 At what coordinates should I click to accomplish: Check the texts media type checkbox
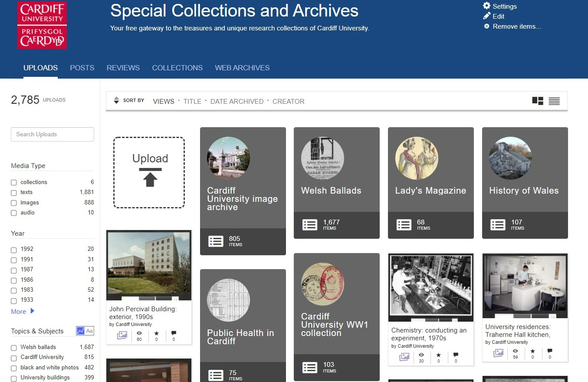(14, 193)
